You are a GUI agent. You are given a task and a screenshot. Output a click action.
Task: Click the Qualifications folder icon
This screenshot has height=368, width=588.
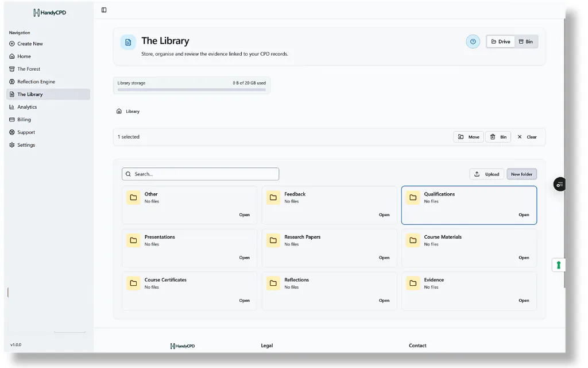coord(413,198)
